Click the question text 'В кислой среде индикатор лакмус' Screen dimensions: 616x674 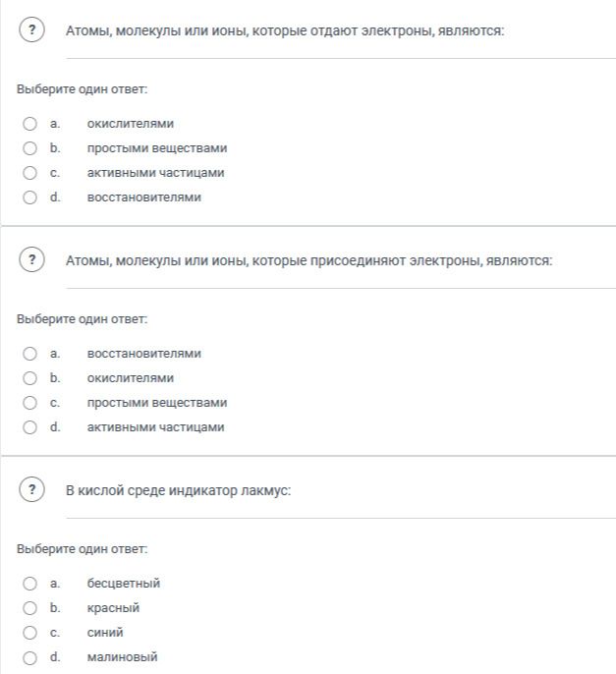(179, 491)
